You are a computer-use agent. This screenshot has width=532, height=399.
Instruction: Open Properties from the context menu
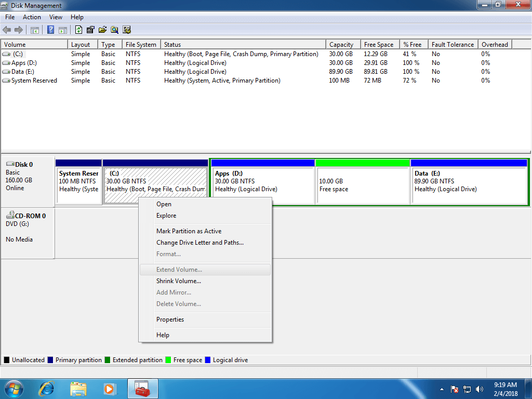click(x=205, y=320)
